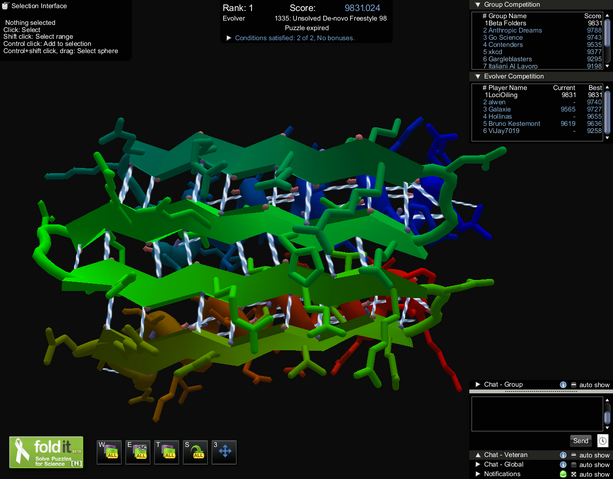Screen dimensions: 613x479
Task: Click the clock icon beside Send
Action: coord(602,441)
